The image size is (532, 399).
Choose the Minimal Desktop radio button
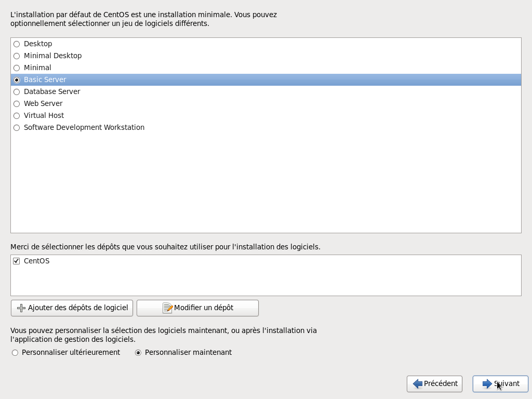point(17,56)
